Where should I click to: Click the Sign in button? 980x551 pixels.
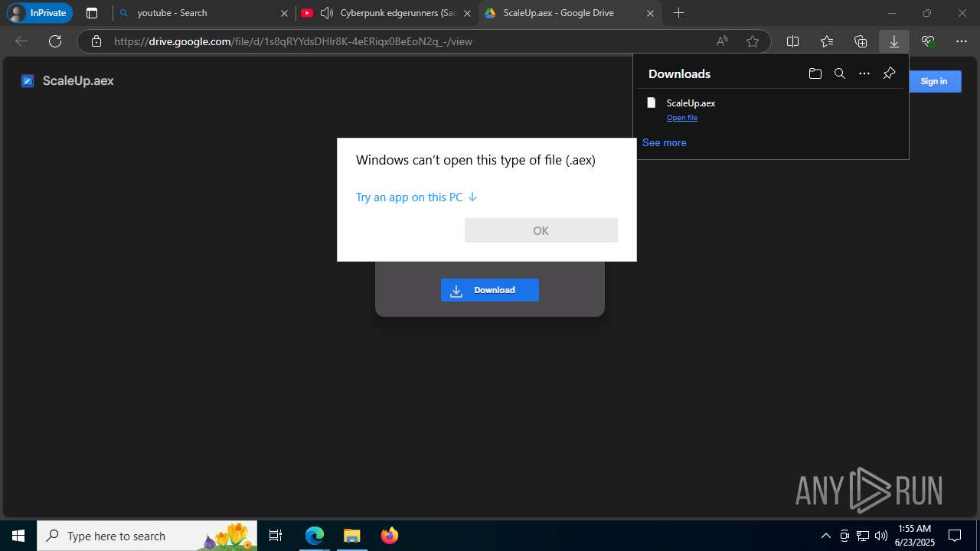coord(933,81)
